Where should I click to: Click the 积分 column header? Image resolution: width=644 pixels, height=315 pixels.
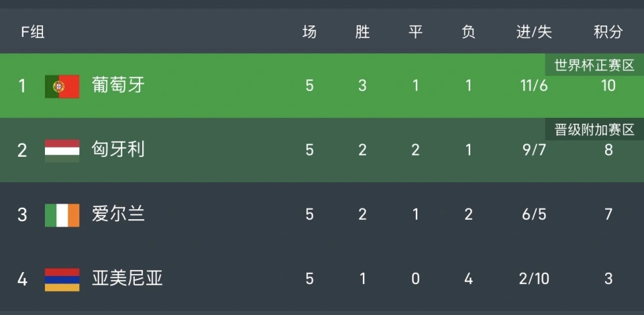point(608,32)
